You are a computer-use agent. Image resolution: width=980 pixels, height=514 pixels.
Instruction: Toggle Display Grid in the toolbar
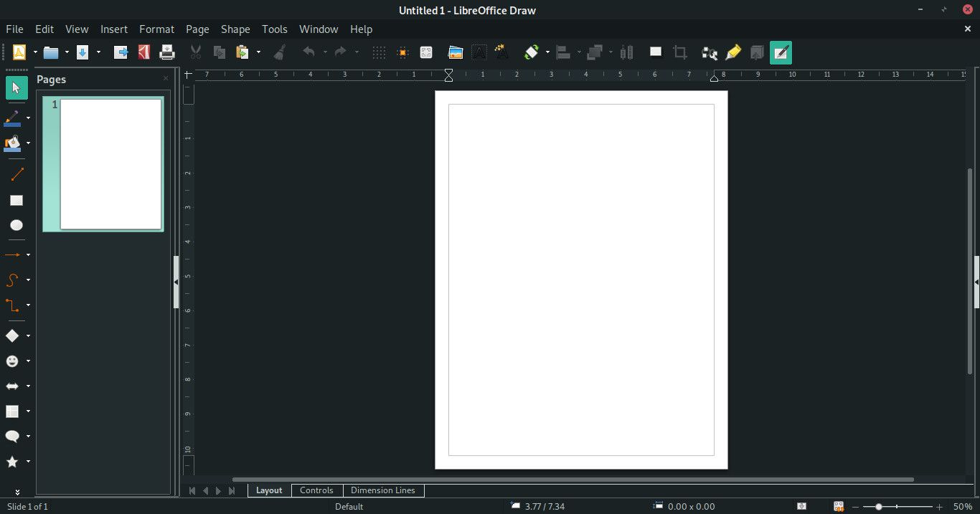379,52
